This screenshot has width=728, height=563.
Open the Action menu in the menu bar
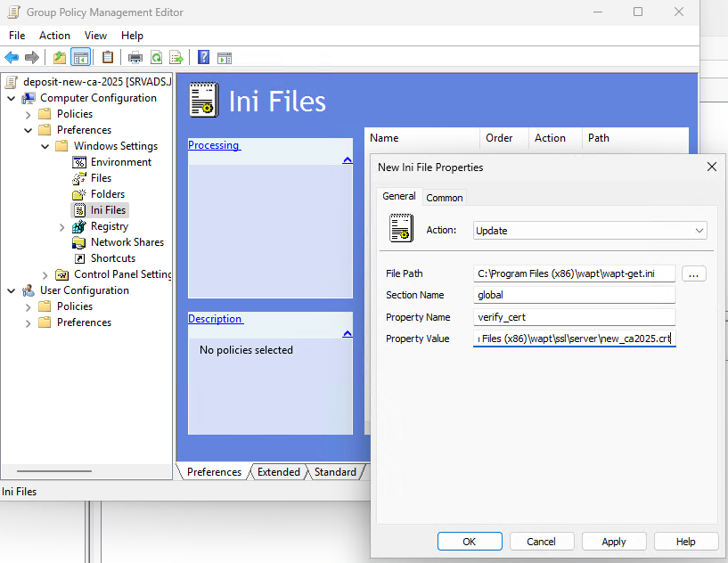(x=54, y=36)
